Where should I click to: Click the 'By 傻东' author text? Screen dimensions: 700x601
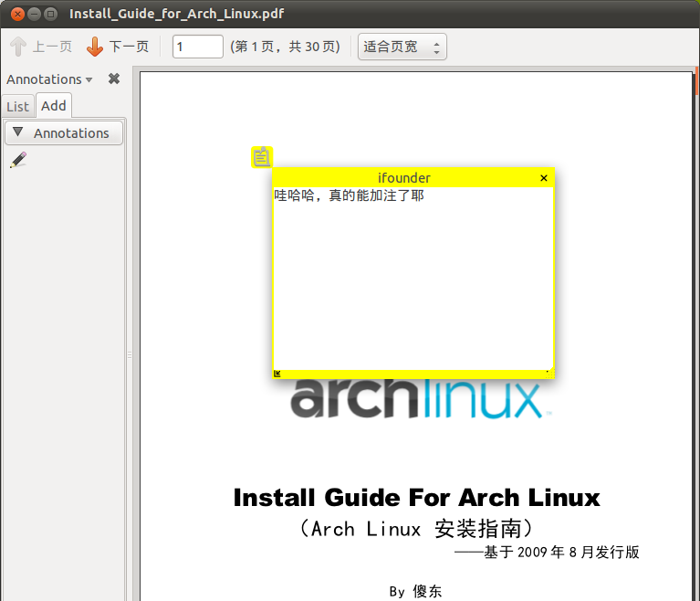click(x=415, y=591)
